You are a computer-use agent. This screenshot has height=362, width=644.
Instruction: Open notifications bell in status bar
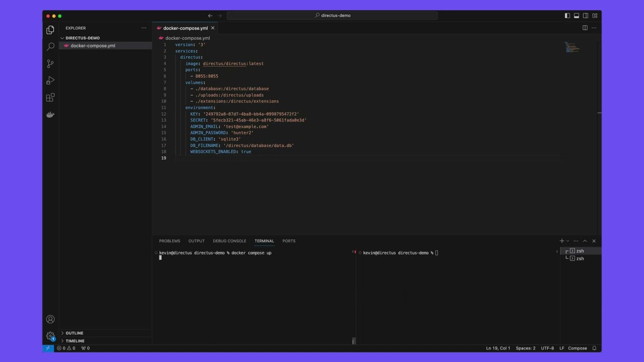594,348
